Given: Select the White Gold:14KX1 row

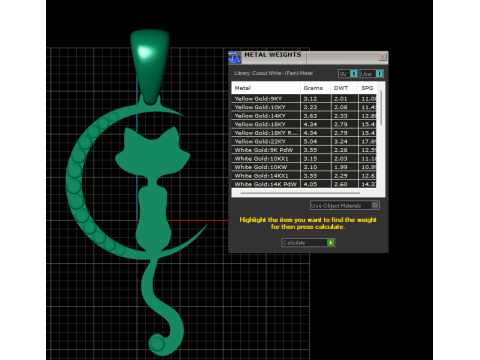Looking at the screenshot, I should point(304,176).
